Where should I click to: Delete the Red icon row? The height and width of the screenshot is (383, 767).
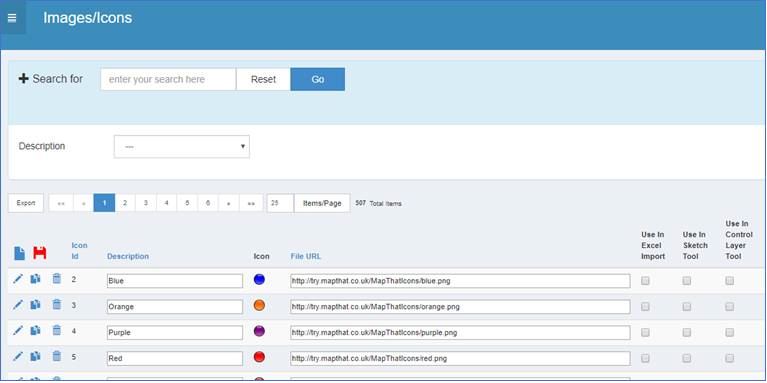point(57,356)
